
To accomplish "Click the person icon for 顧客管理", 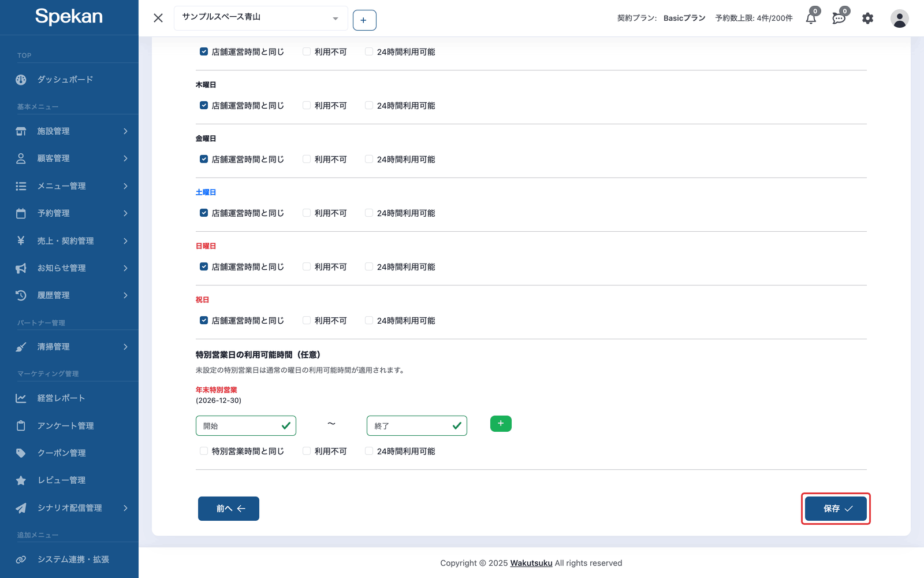I will point(21,158).
